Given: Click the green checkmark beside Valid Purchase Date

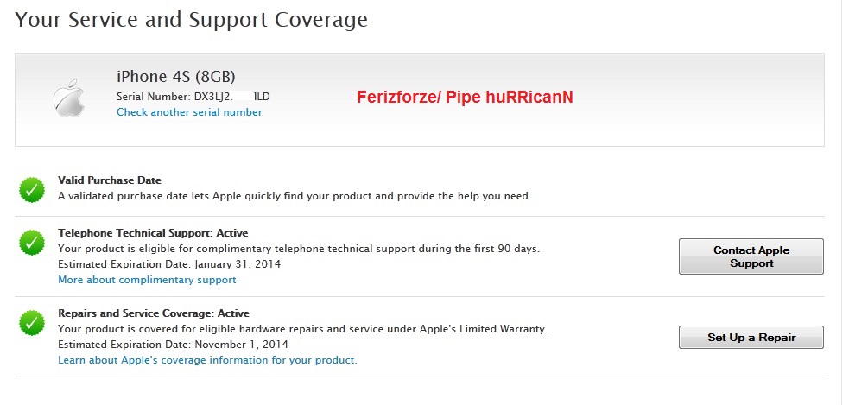Looking at the screenshot, I should point(32,190).
